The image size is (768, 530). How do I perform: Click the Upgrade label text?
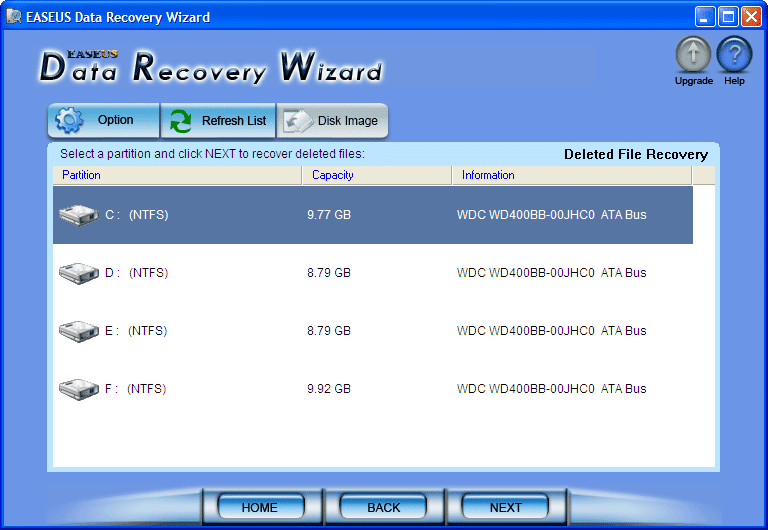point(694,81)
